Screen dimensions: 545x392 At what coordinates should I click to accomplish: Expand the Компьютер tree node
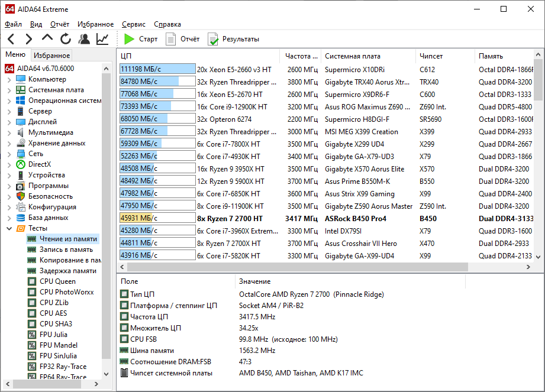pyautogui.click(x=9, y=79)
